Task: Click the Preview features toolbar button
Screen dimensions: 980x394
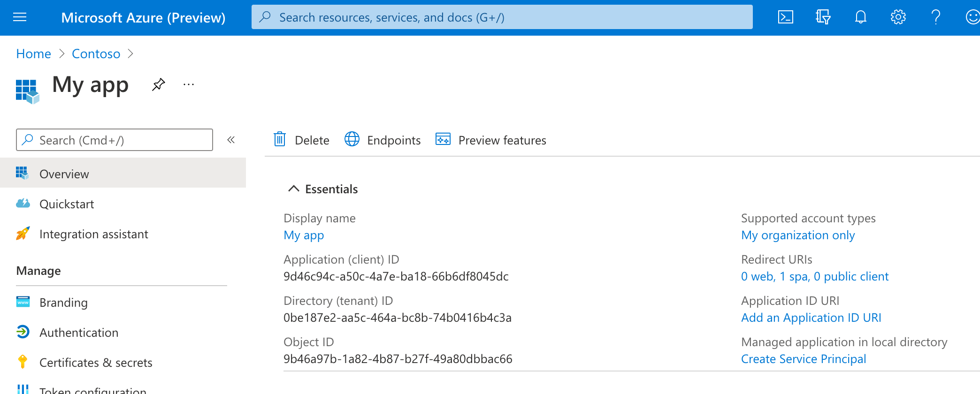Action: coord(491,140)
